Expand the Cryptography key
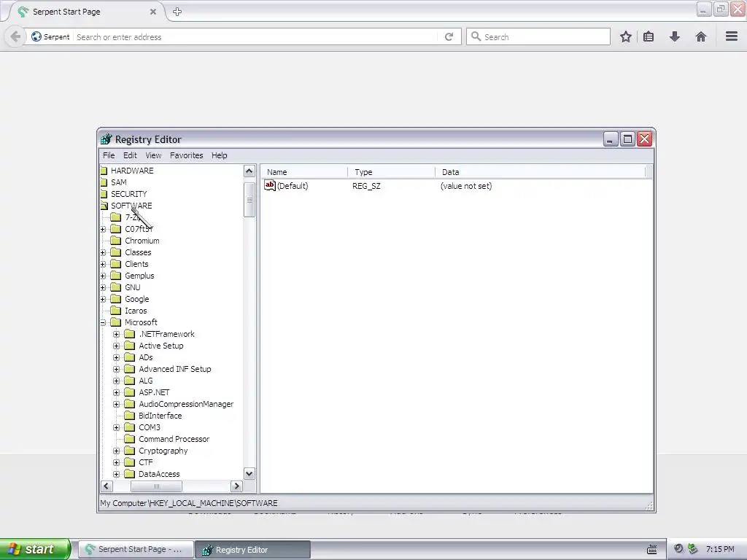This screenshot has width=747, height=560. coord(116,451)
